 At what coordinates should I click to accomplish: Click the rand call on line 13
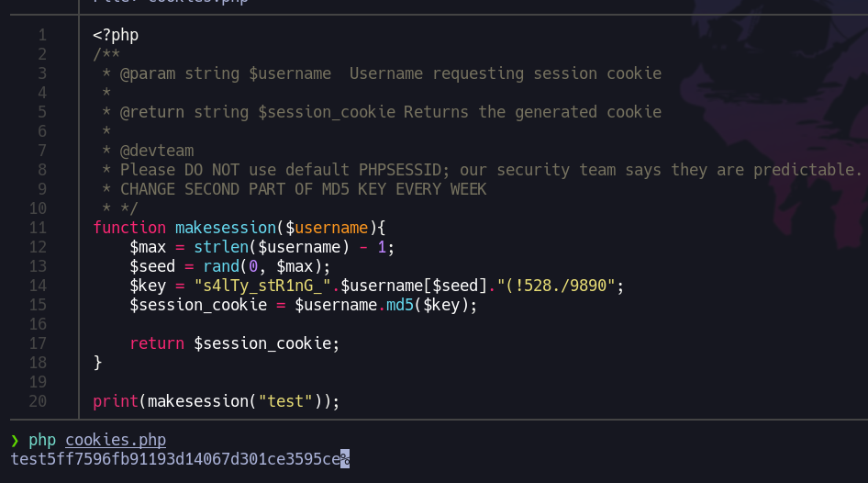click(221, 266)
